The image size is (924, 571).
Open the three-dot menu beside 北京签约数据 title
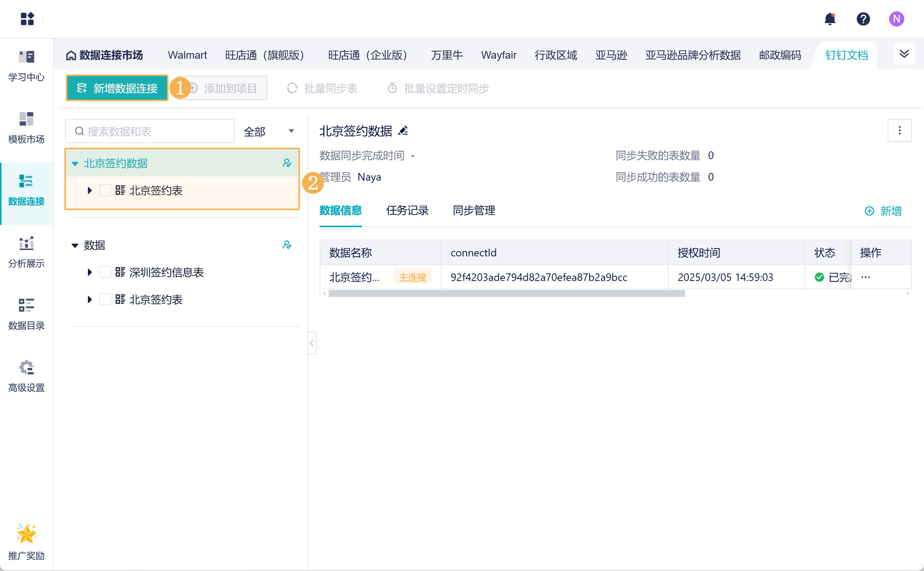(x=899, y=131)
